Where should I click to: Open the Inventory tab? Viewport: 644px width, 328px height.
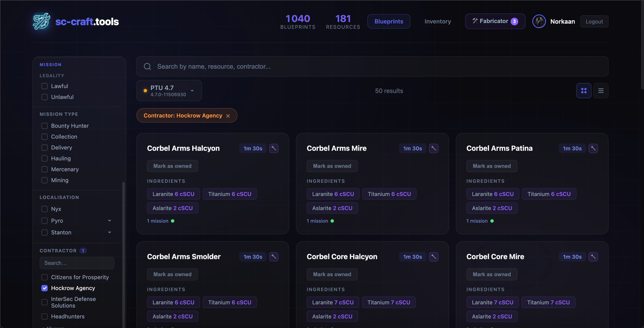coord(437,22)
